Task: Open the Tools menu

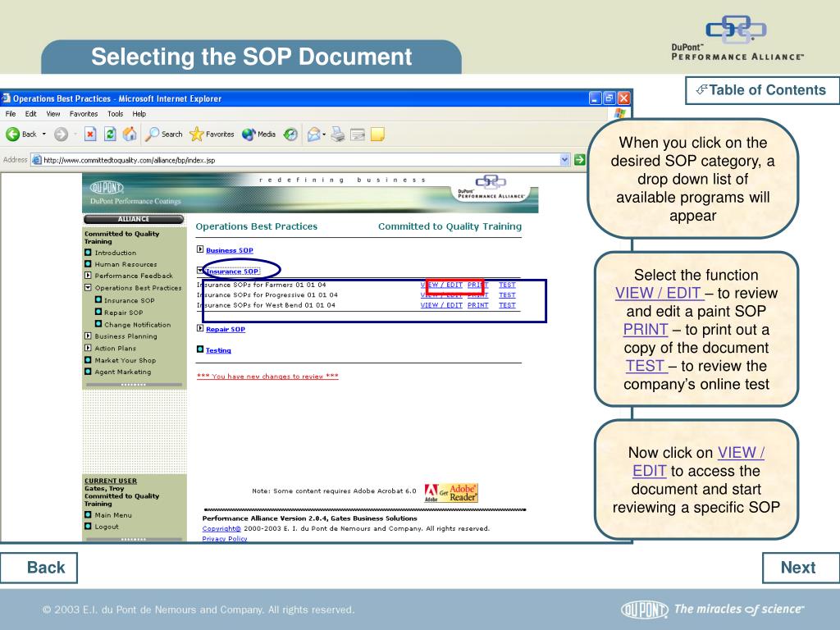Action: click(x=115, y=113)
